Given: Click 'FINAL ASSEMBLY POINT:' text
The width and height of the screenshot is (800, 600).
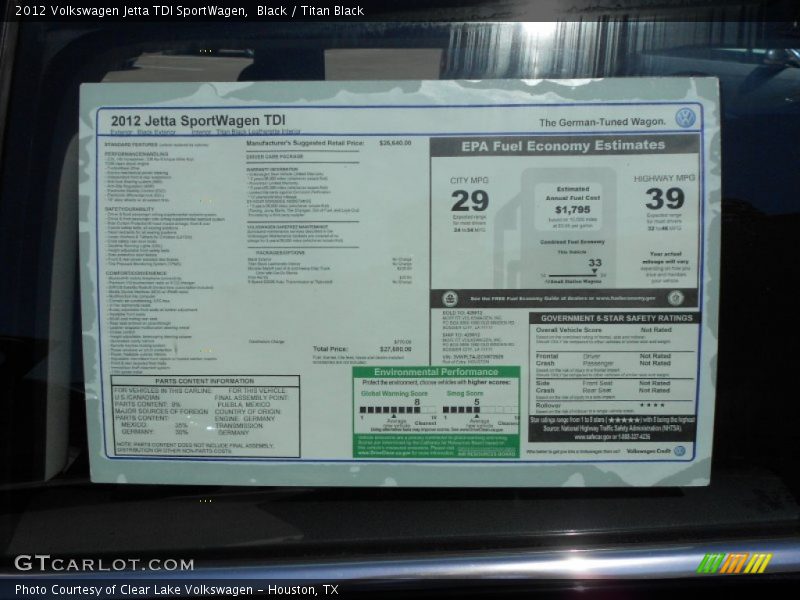Looking at the screenshot, I should click(x=251, y=397).
